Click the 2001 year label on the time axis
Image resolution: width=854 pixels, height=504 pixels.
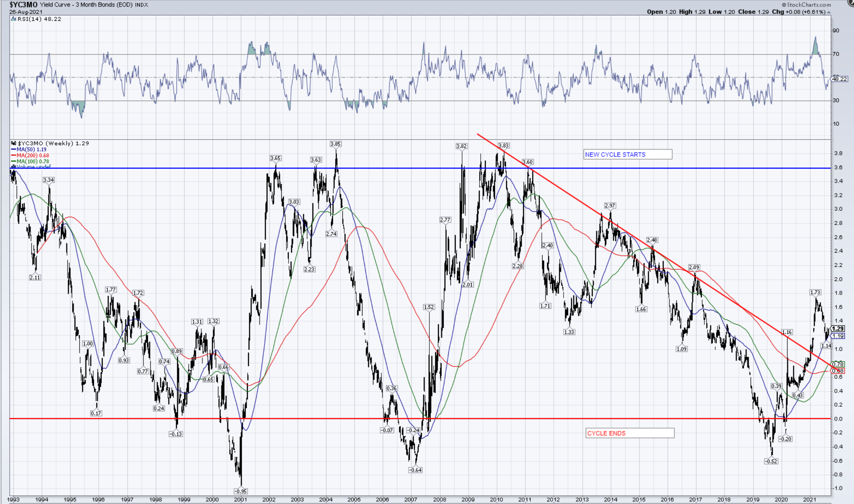click(241, 500)
